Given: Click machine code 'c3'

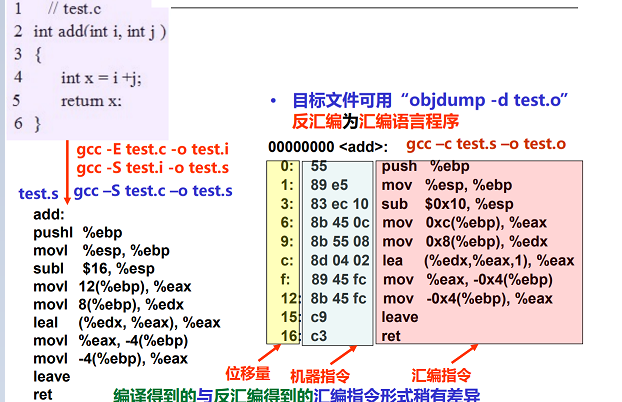Looking at the screenshot, I should coord(319,336).
